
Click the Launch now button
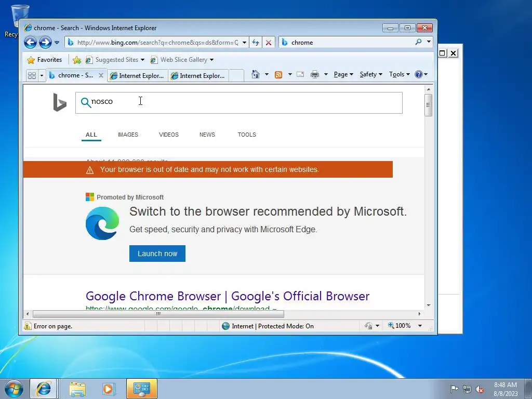point(157,254)
